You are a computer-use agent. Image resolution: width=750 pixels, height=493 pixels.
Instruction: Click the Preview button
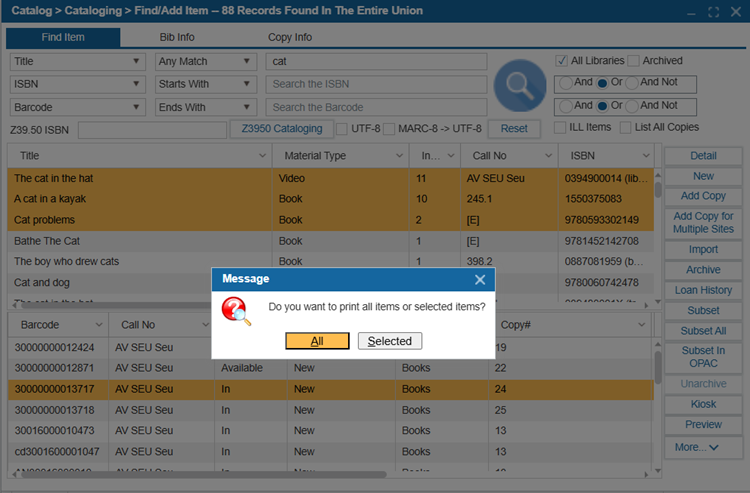tap(703, 425)
